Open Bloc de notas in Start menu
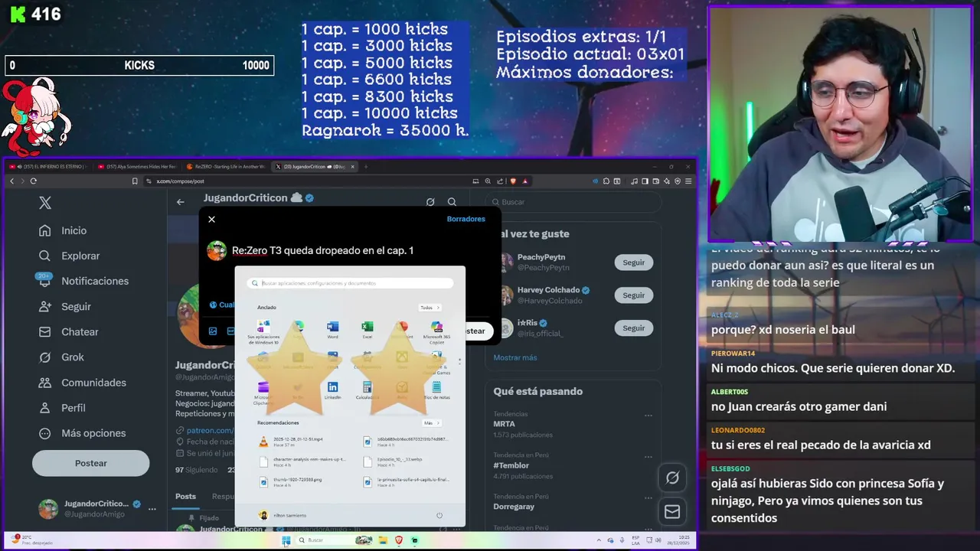 (436, 390)
